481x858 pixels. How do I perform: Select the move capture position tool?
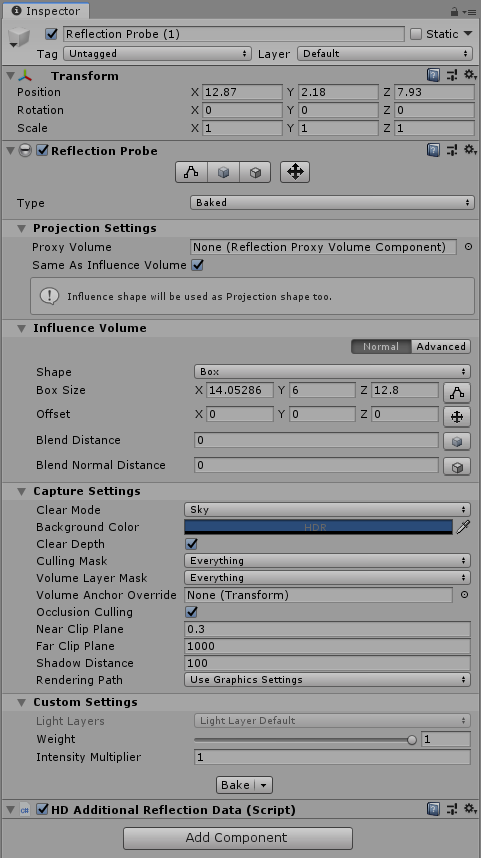point(295,172)
